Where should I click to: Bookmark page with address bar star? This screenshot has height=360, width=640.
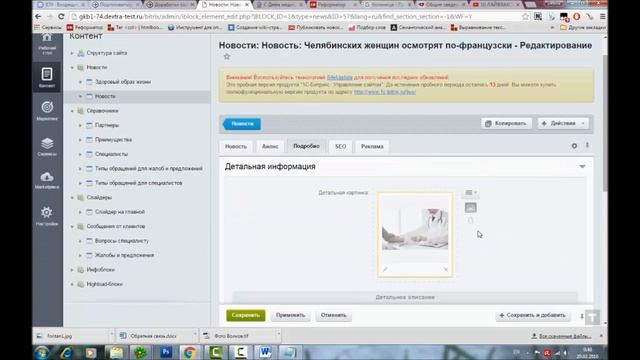pos(526,17)
